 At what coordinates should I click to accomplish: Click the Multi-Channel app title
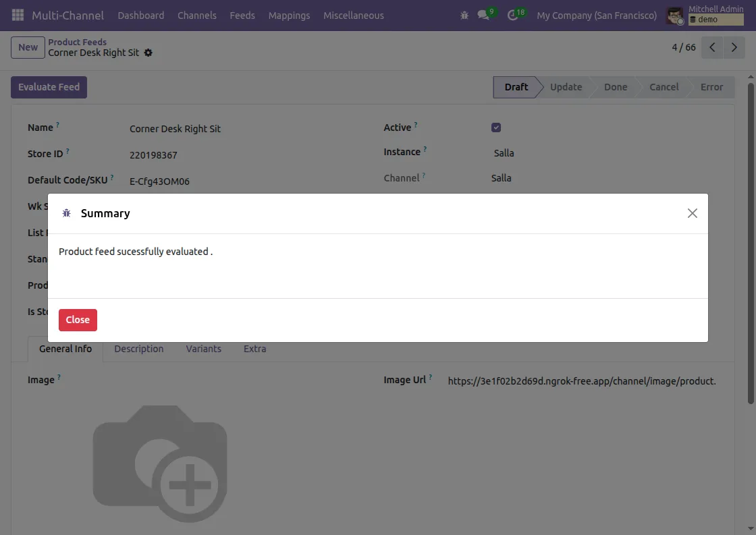pos(67,16)
